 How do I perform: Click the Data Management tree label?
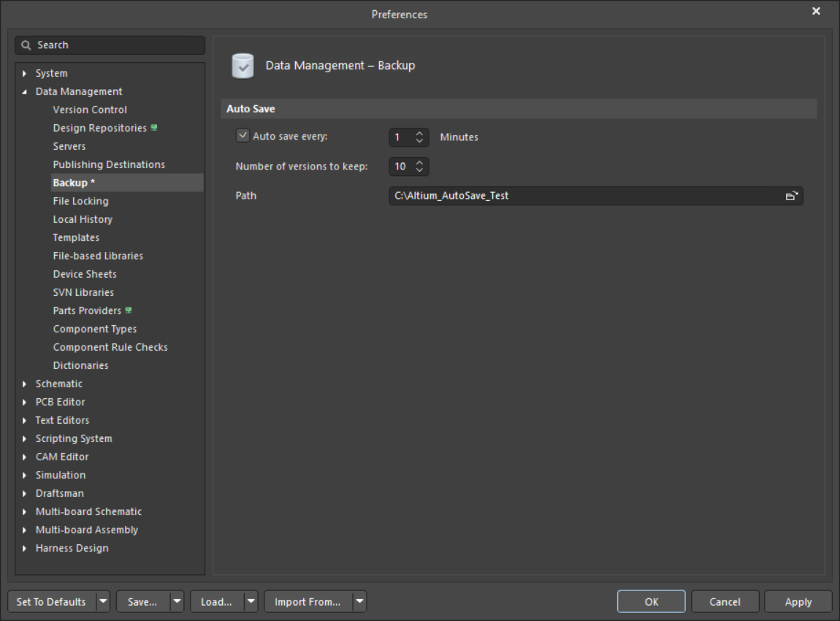click(79, 91)
